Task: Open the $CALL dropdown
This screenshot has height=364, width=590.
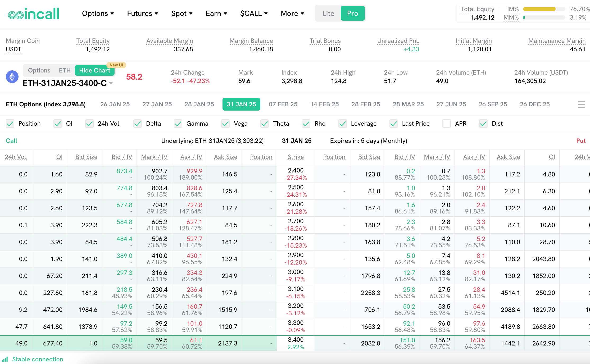Action: point(253,13)
